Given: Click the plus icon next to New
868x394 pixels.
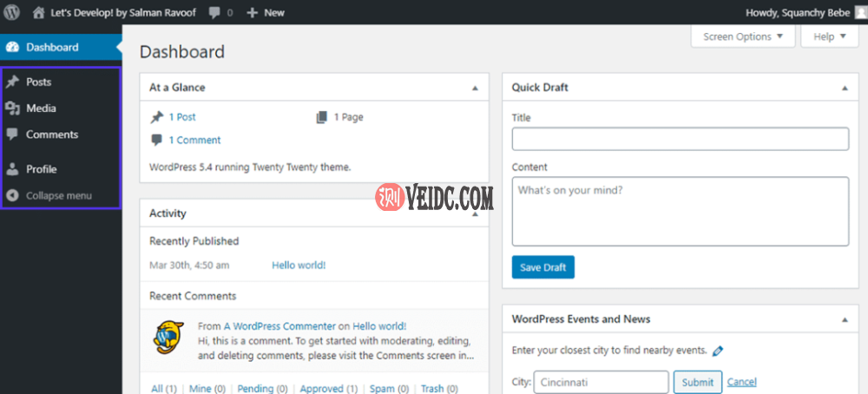Looking at the screenshot, I should pyautogui.click(x=253, y=13).
